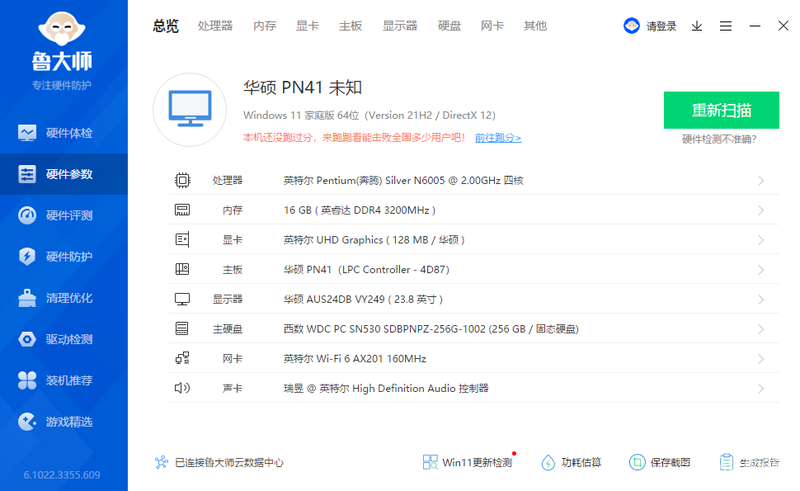Expand the 主硬盘 row chevron
The image size is (800, 491).
point(761,329)
